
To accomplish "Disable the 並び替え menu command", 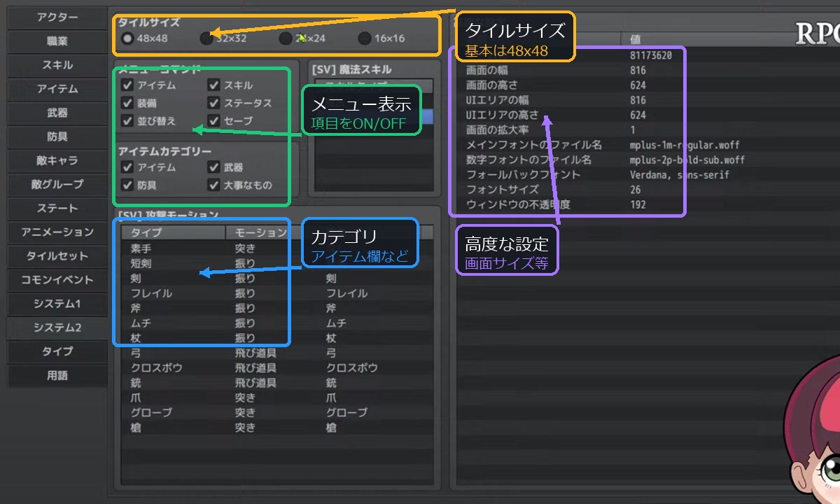I will tap(127, 120).
